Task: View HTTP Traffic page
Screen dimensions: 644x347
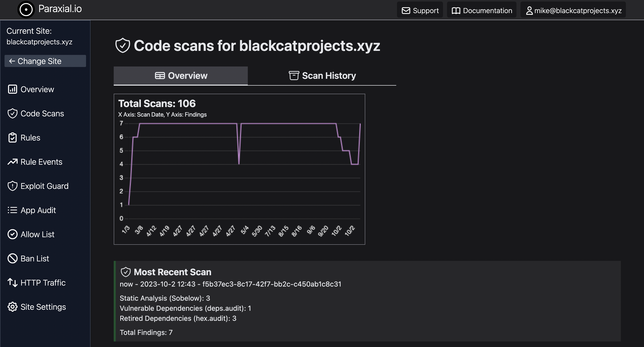Action: click(37, 283)
